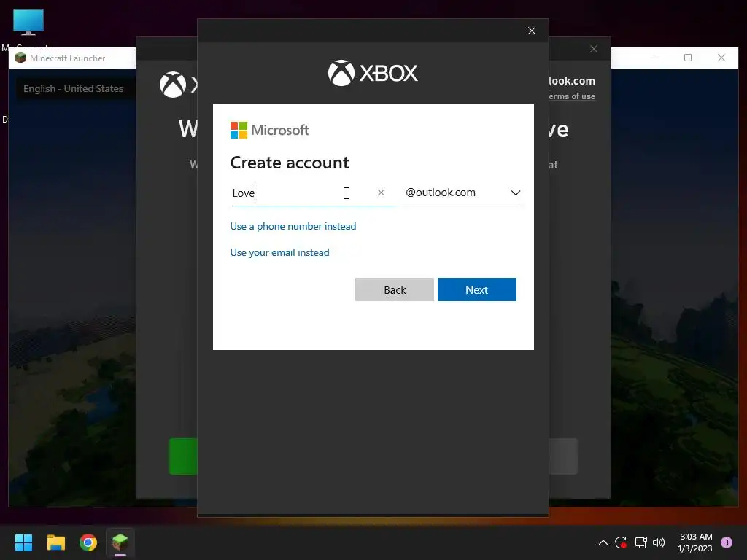The width and height of the screenshot is (747, 560).
Task: Click the Back button
Action: click(x=395, y=289)
